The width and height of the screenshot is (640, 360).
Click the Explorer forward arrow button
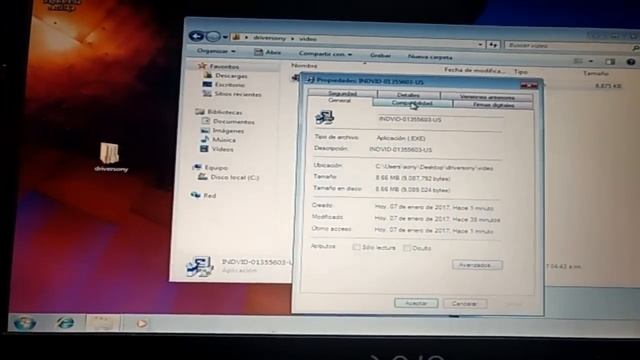[213, 37]
